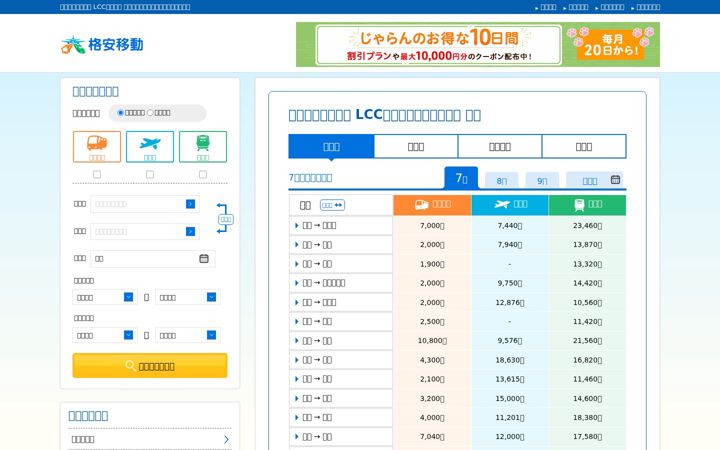
Task: Tick the checkbox under the bus icon
Action: (x=97, y=174)
